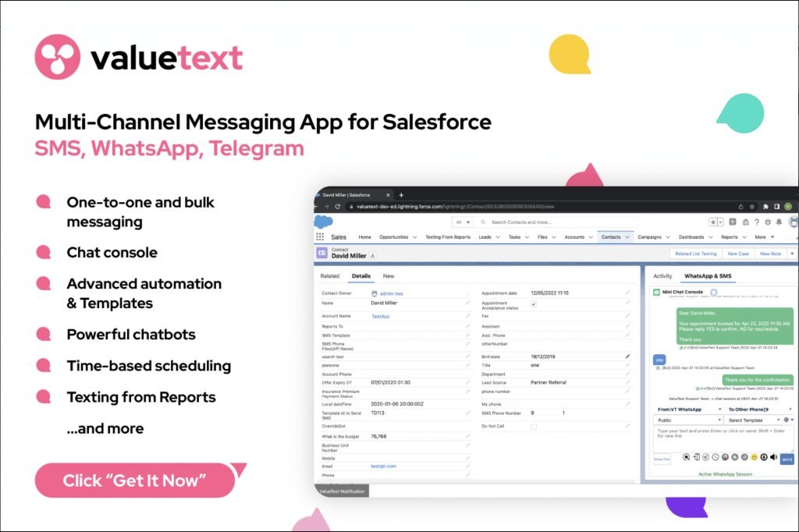The image size is (799, 532).
Task: Click the Salesforce cloud logo
Action: click(323, 222)
